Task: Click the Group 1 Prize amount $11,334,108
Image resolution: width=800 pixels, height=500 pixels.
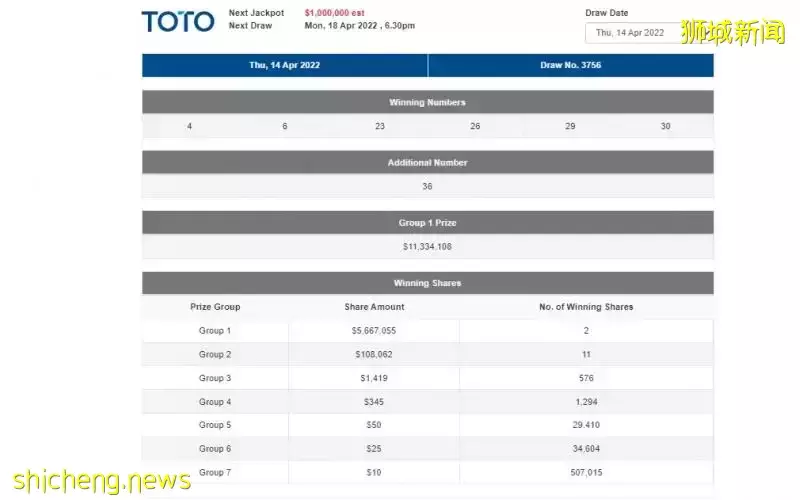Action: (x=427, y=246)
